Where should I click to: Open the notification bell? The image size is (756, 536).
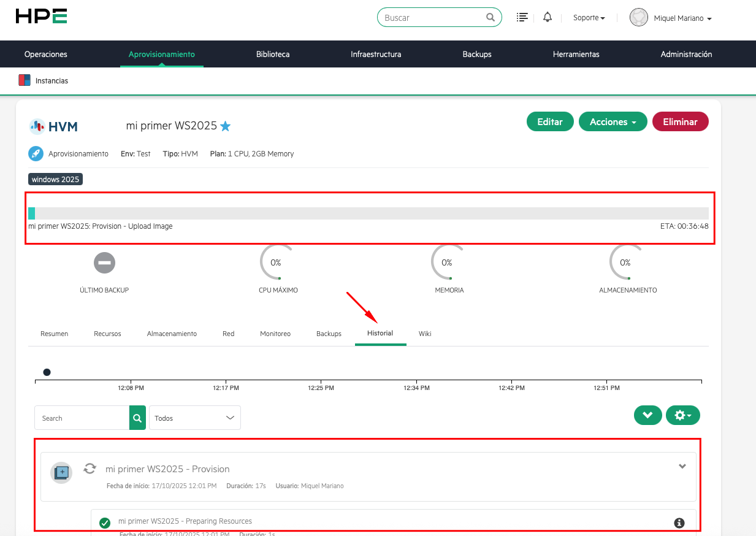click(547, 17)
